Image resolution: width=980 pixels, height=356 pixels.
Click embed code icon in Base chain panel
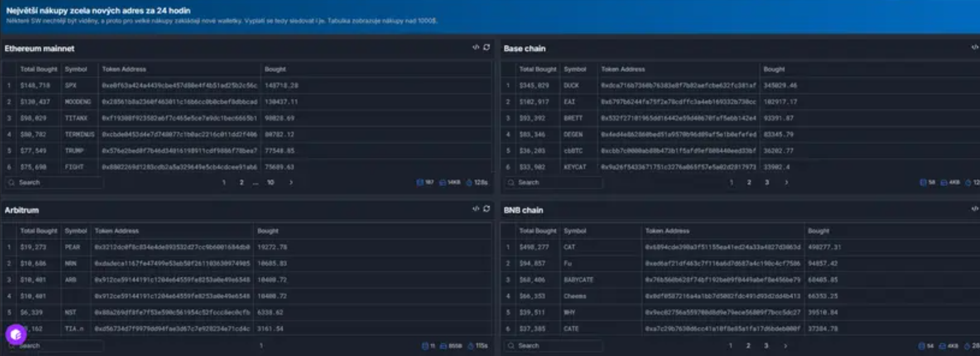tap(974, 48)
